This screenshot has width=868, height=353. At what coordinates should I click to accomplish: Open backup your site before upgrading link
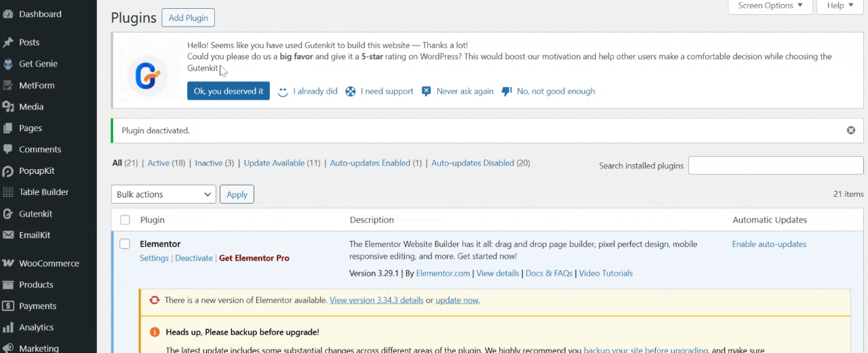(x=646, y=350)
